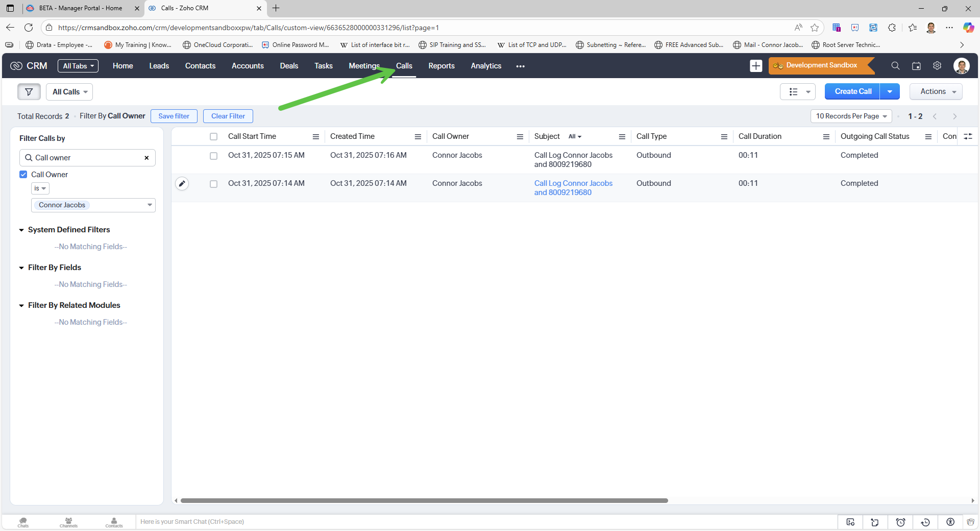
Task: Go to the Deals tab
Action: [289, 66]
